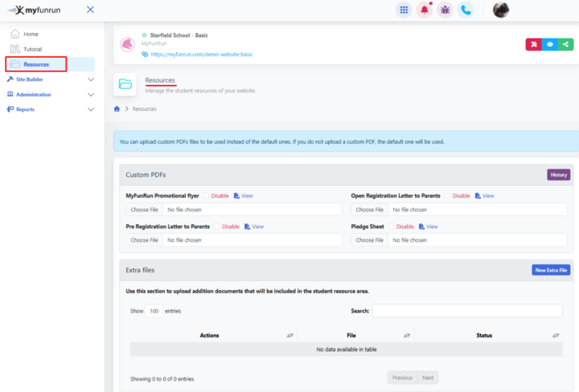Toggle Disable for Open Registration Letter

[x=448, y=195]
